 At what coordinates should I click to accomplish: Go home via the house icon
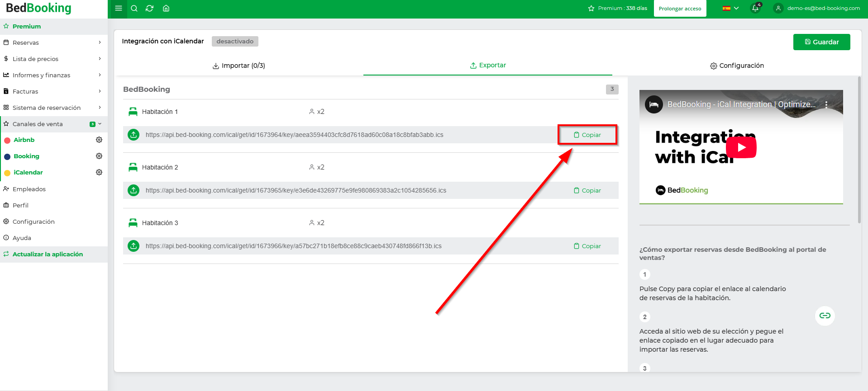tap(166, 8)
